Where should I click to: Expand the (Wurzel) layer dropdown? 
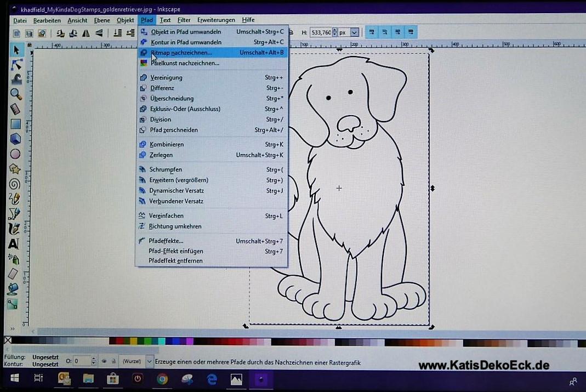(x=149, y=361)
